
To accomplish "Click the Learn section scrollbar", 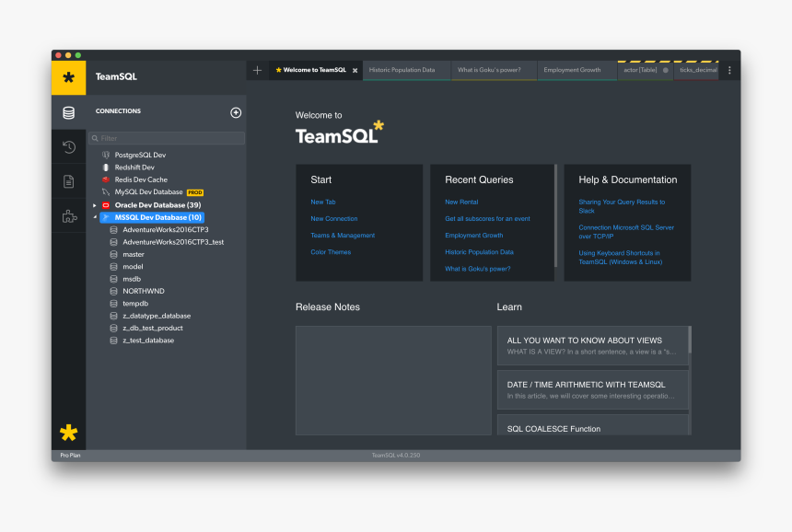I will pos(690,340).
